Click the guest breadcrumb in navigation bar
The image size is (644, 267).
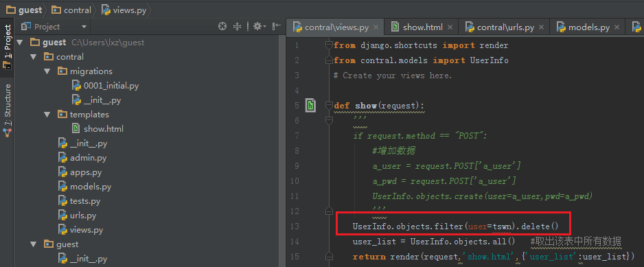click(x=24, y=10)
